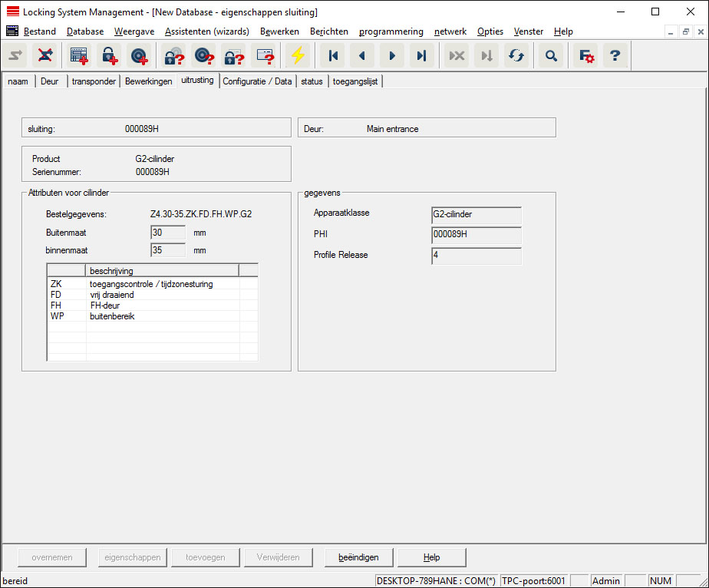Image resolution: width=709 pixels, height=588 pixels.
Task: Click the new locking system icon
Action: (x=79, y=56)
